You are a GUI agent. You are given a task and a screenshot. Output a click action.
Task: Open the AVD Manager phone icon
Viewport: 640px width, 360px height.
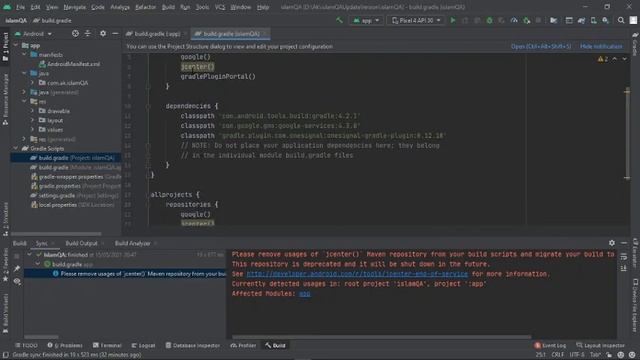(593, 20)
